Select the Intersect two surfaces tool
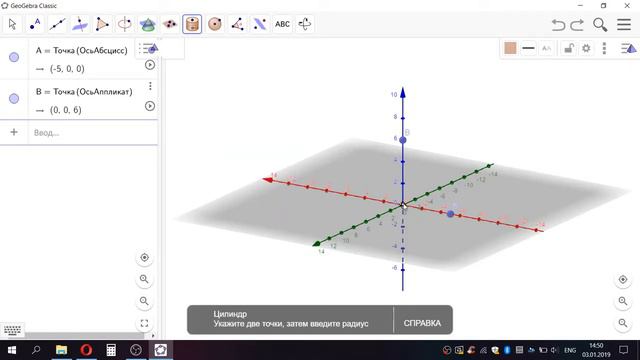Image resolution: width=640 pixels, height=360 pixels. [147, 24]
